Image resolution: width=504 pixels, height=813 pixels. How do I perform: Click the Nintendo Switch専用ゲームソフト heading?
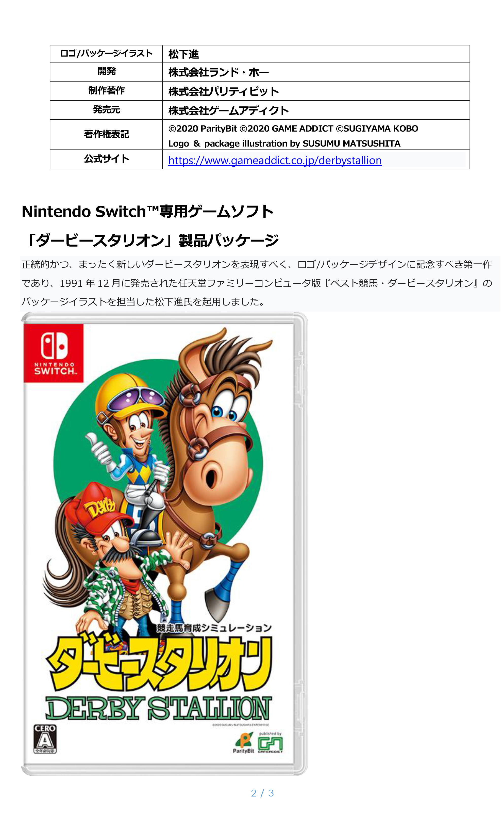[148, 212]
